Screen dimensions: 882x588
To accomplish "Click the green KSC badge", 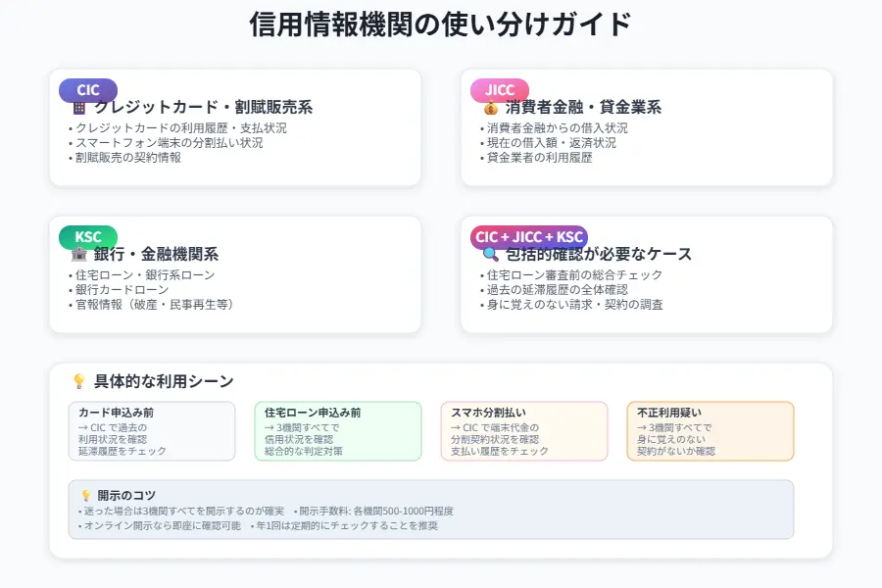I will (88, 237).
